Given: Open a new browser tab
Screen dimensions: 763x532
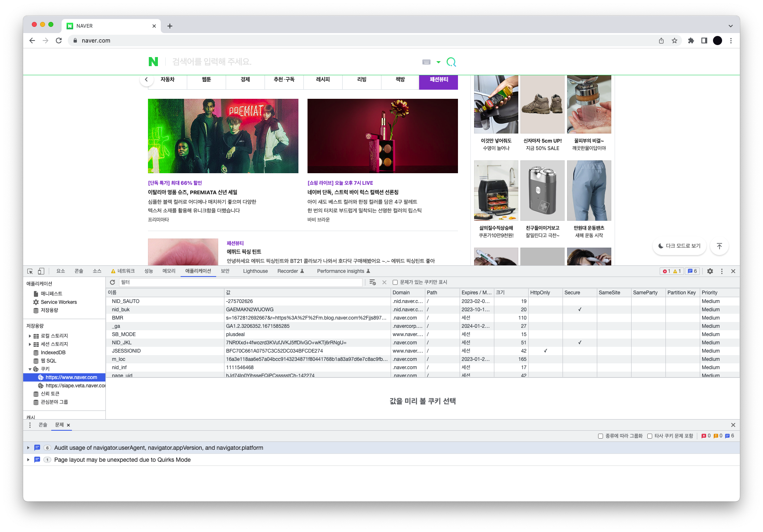Looking at the screenshot, I should tap(170, 26).
